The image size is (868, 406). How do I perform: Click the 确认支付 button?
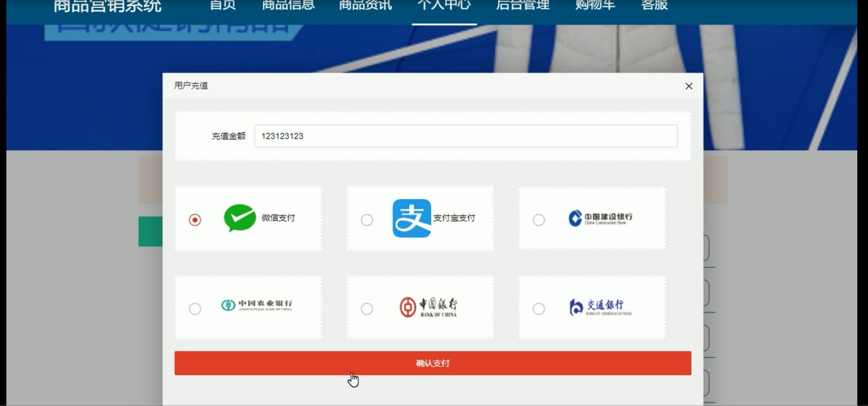point(432,363)
